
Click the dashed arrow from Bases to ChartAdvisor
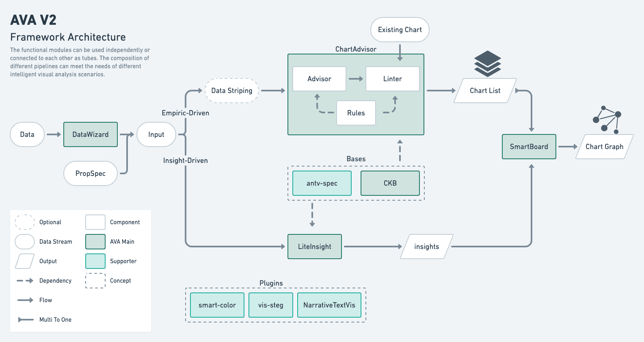[400, 150]
